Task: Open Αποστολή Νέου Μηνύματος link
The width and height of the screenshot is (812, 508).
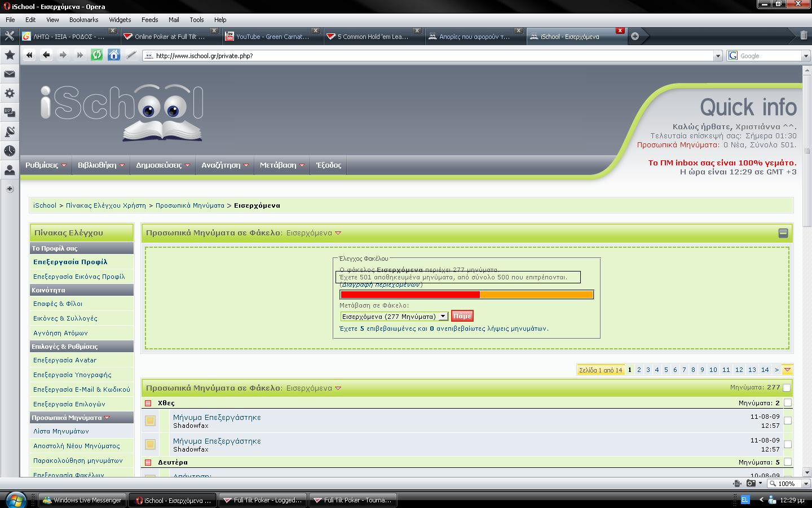Action: tap(77, 446)
